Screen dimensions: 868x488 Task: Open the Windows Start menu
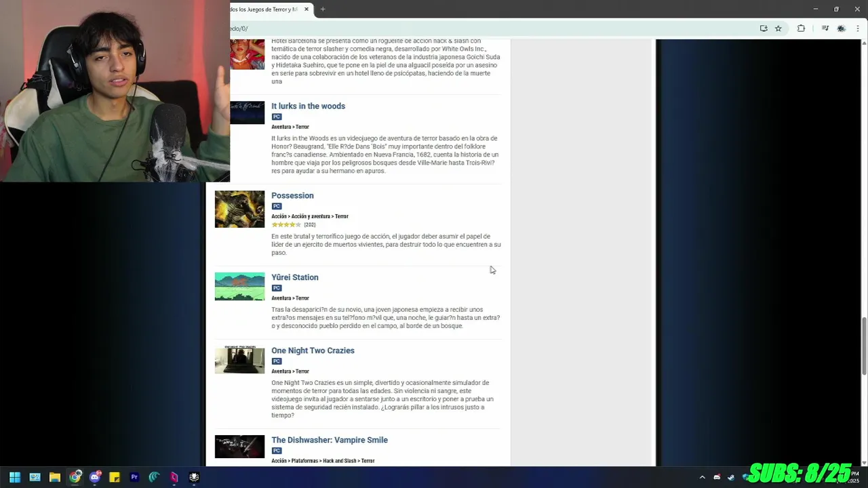pos(15,477)
